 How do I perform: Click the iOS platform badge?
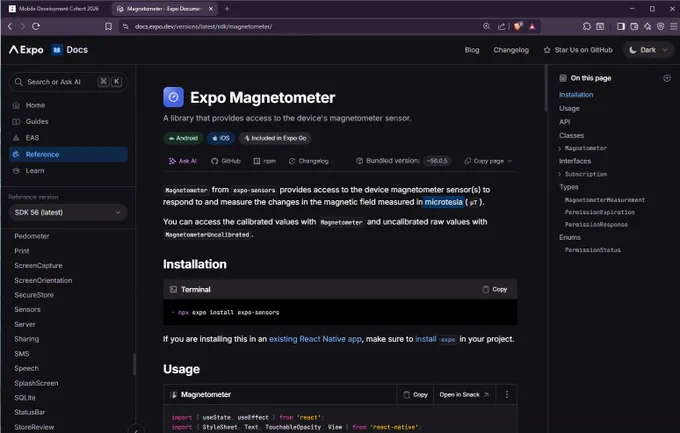point(221,138)
